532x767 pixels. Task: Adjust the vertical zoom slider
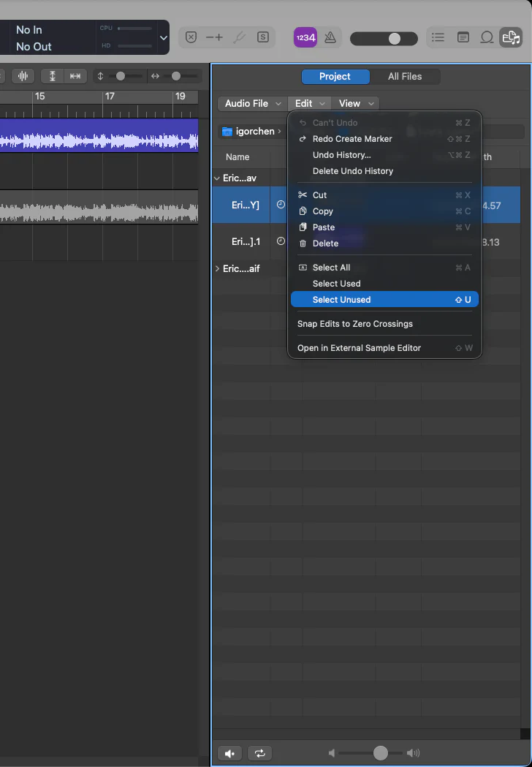tap(121, 76)
